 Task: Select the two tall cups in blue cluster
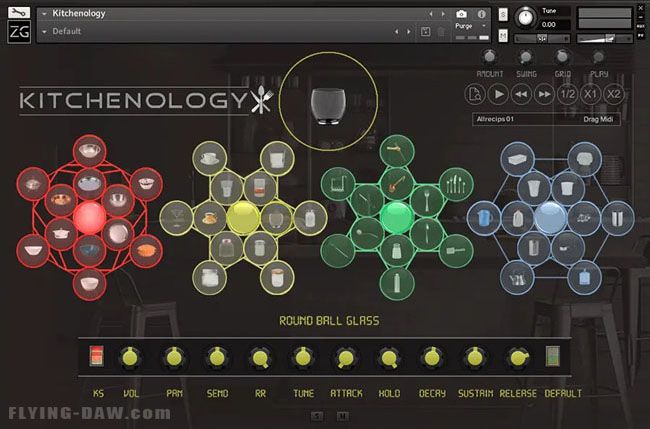(618, 218)
